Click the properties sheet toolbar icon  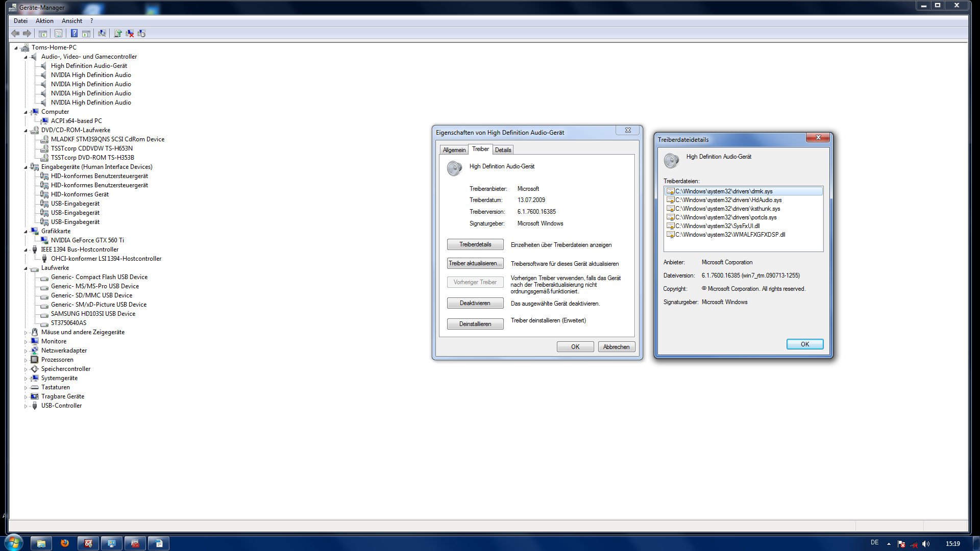tap(58, 33)
